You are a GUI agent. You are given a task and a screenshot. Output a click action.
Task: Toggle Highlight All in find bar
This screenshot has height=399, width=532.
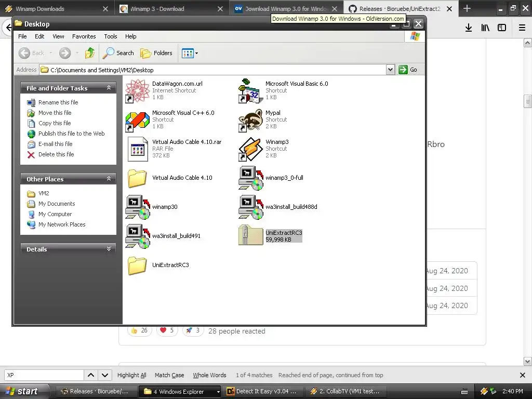pyautogui.click(x=131, y=375)
